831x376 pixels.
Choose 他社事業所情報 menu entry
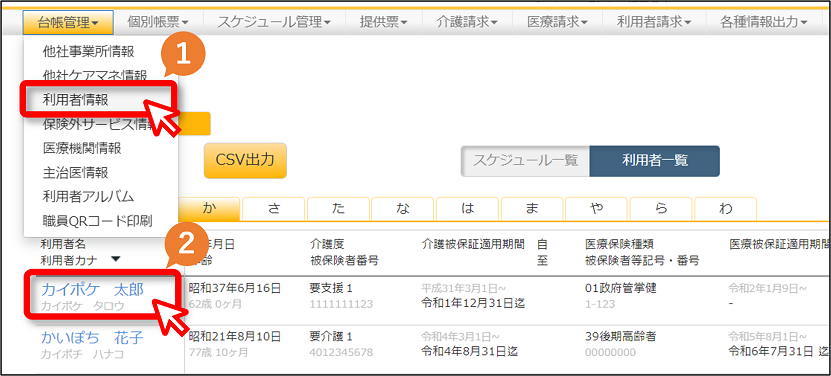89,51
